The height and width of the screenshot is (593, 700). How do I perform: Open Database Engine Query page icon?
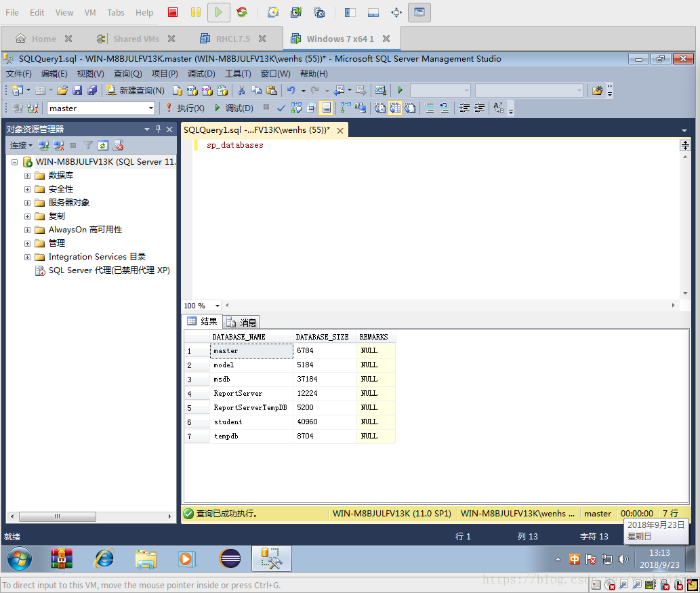(x=178, y=91)
